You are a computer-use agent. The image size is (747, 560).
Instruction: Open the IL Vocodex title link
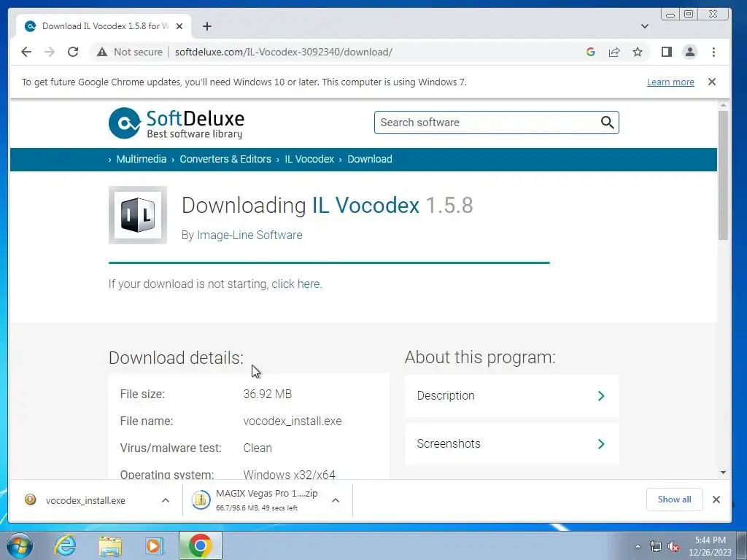(366, 206)
